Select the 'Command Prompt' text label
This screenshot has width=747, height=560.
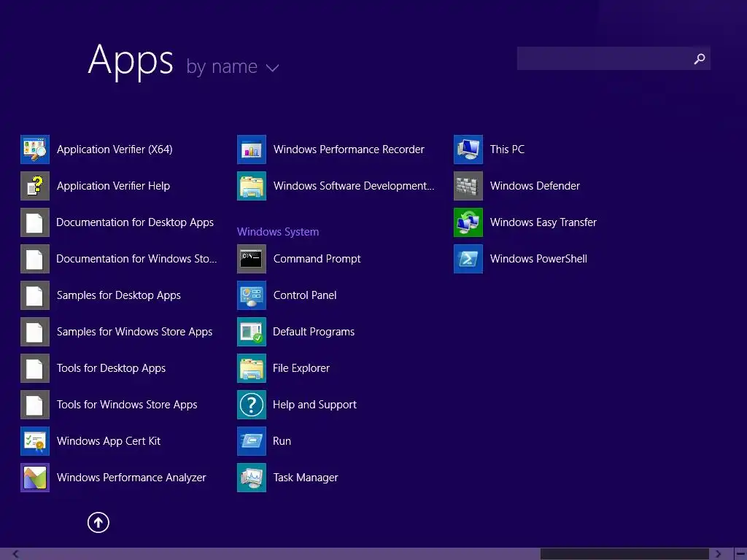(x=317, y=259)
